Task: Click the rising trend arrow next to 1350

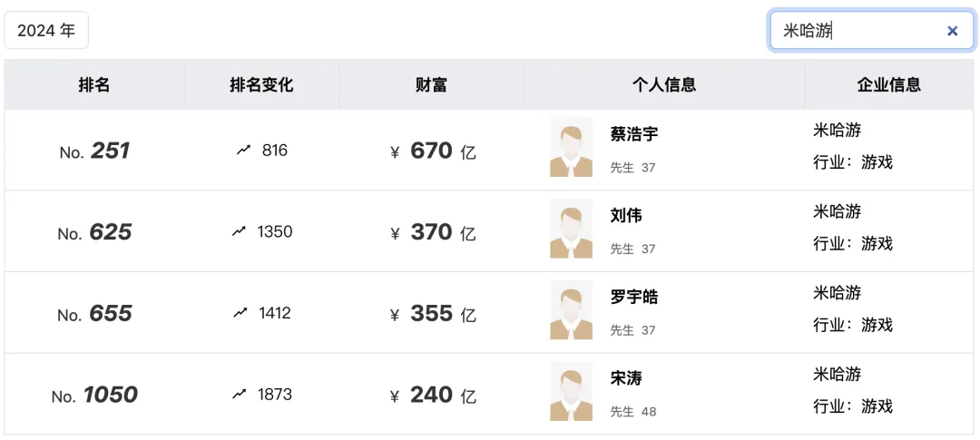Action: tap(239, 231)
